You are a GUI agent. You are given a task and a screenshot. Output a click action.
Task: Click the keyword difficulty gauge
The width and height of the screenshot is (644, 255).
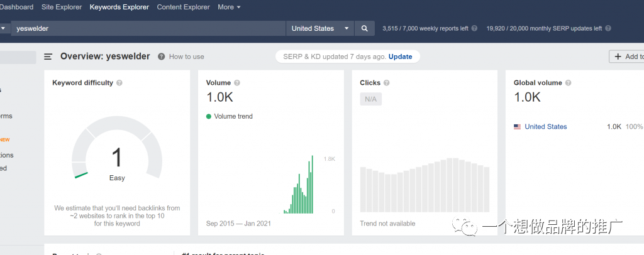tap(117, 151)
